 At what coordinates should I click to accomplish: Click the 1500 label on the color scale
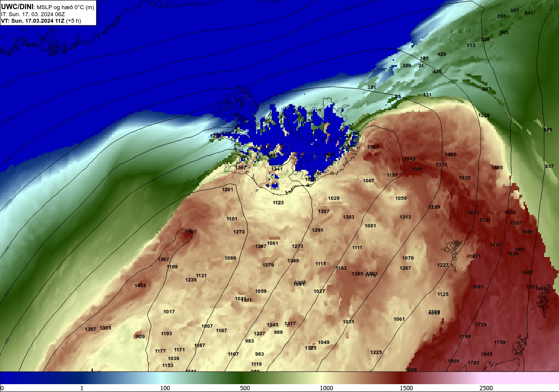pos(406,388)
